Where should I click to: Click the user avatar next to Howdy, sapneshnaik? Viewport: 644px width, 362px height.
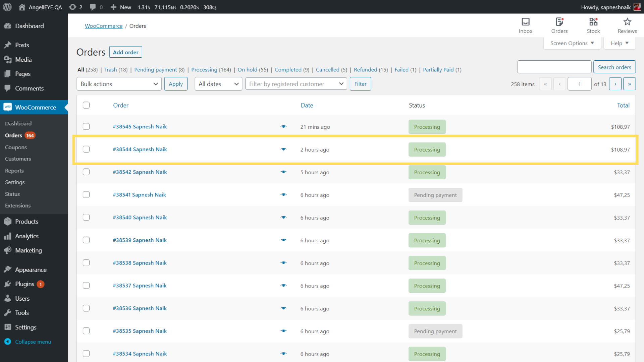point(637,7)
